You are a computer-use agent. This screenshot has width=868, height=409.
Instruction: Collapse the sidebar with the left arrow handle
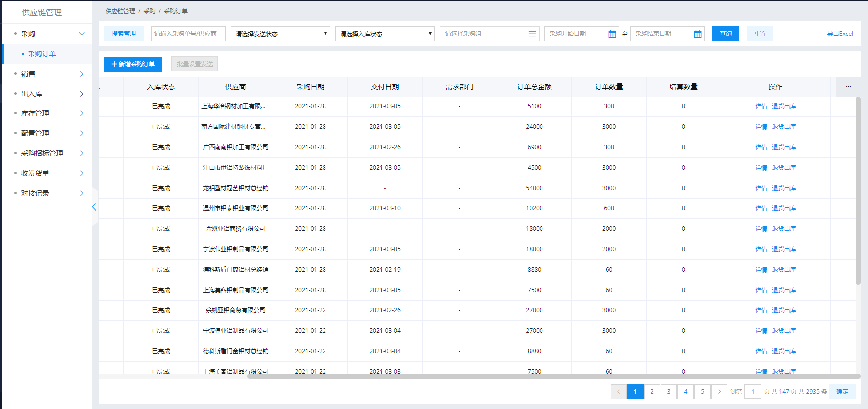tap(94, 207)
